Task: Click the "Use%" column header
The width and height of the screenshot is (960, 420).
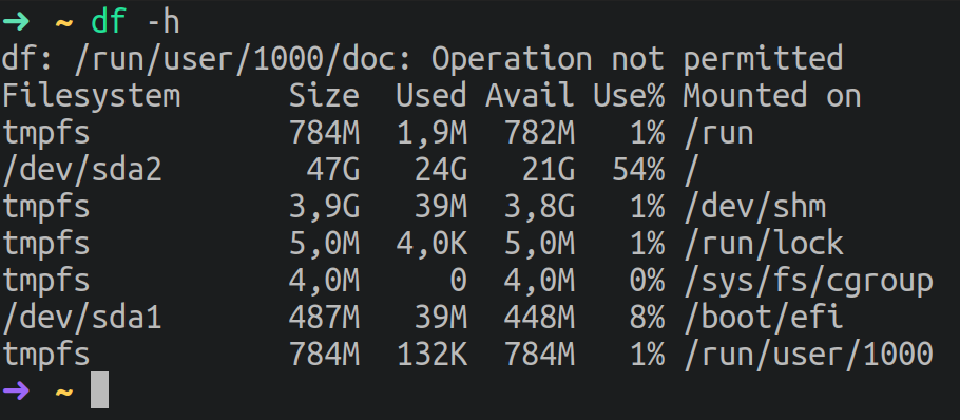Action: 629,96
